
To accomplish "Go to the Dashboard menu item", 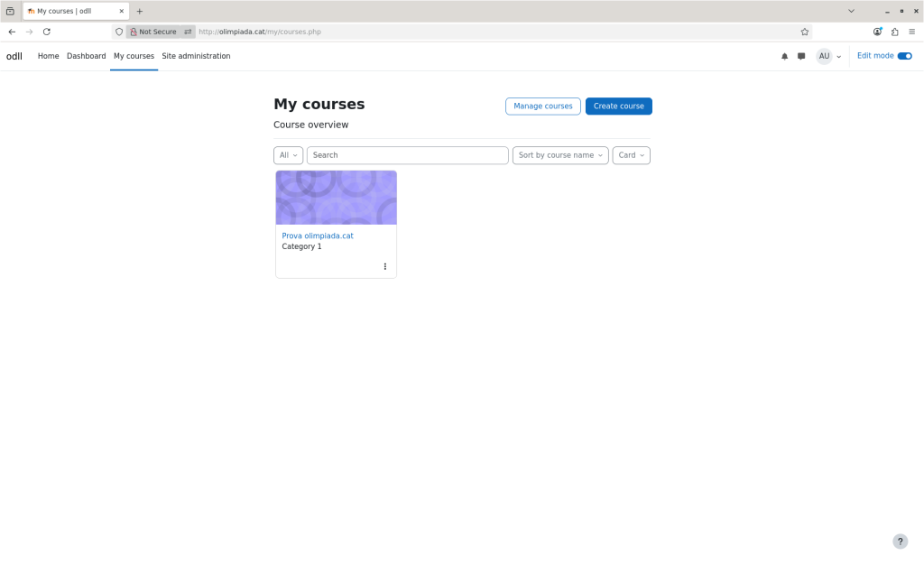I will coord(86,56).
